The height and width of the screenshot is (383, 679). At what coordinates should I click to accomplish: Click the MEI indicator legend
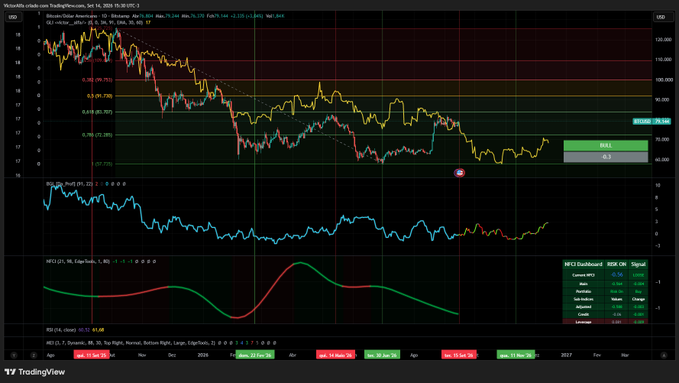coord(131,343)
